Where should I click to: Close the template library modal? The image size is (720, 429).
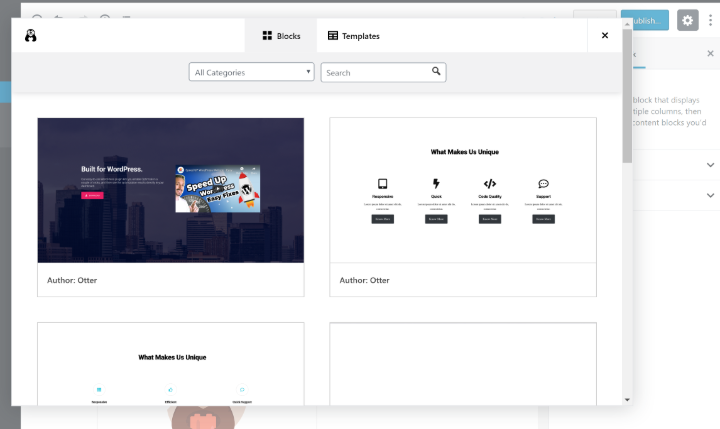[605, 35]
